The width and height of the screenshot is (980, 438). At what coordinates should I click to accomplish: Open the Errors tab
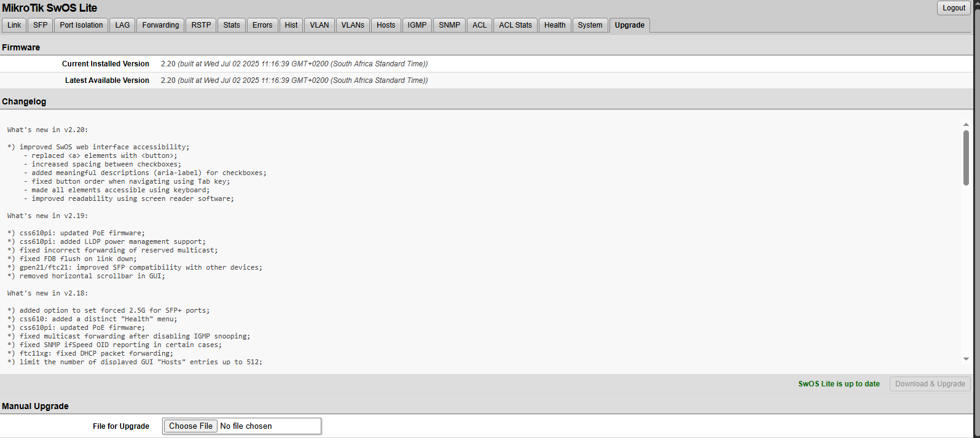tap(262, 25)
